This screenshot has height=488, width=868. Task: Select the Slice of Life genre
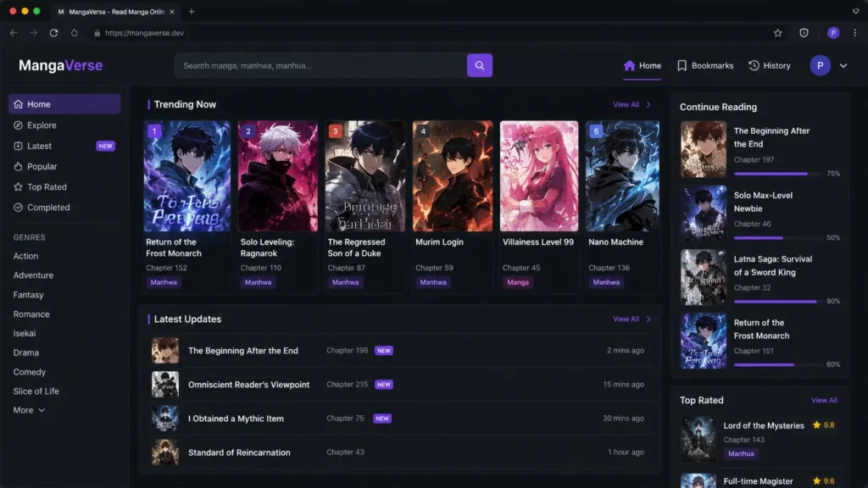[x=36, y=391]
